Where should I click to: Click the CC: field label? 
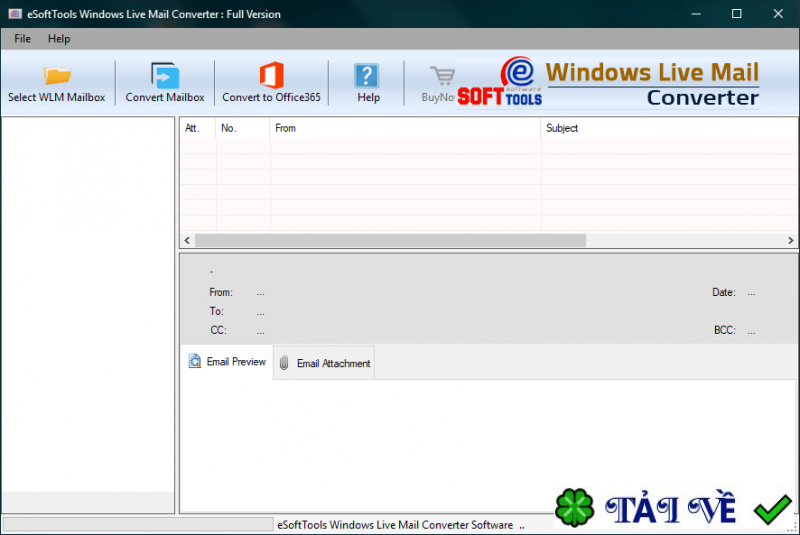(x=218, y=330)
